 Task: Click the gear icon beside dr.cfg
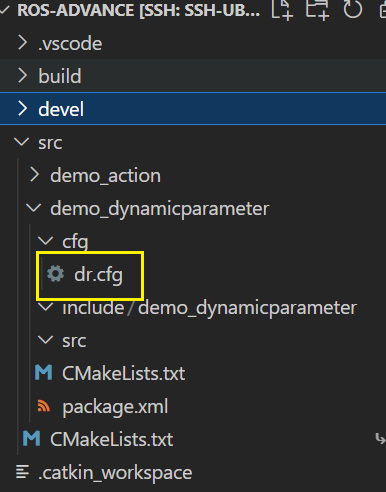(55, 274)
